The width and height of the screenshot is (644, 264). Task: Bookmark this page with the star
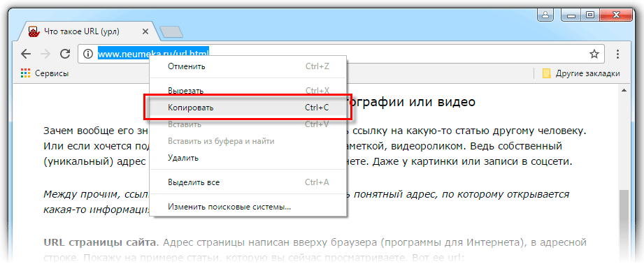pyautogui.click(x=594, y=54)
